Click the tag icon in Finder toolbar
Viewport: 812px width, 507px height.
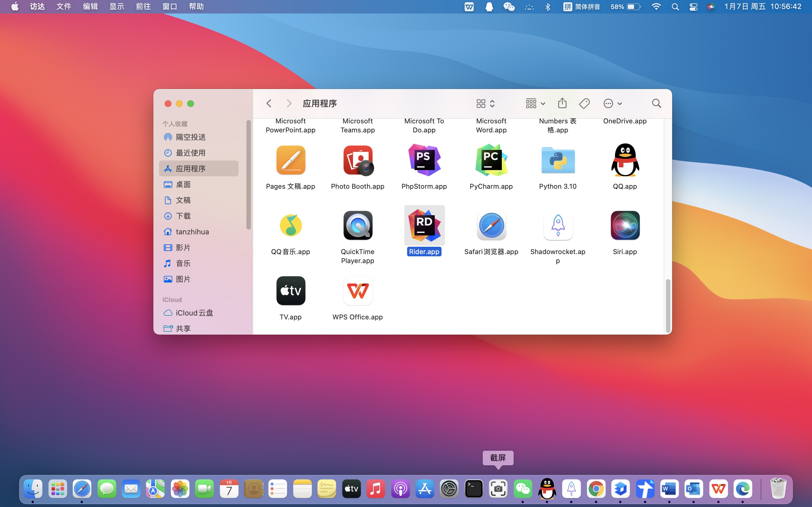[x=584, y=103]
